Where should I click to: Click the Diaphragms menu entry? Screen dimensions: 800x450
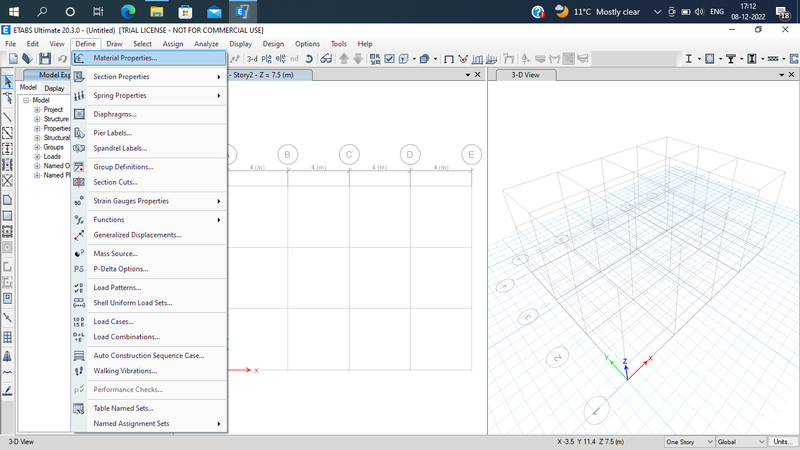click(148, 114)
